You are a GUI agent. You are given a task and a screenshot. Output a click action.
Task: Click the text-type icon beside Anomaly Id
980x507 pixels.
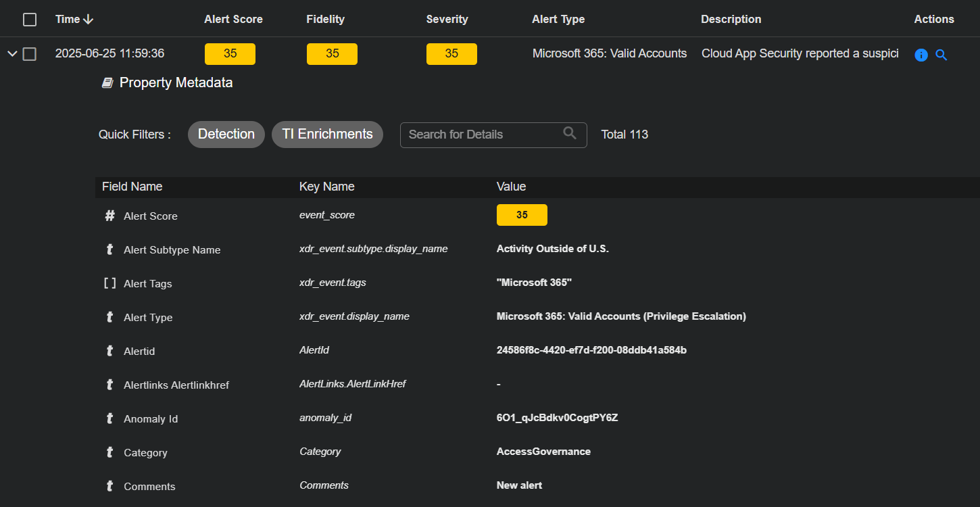[x=109, y=418]
